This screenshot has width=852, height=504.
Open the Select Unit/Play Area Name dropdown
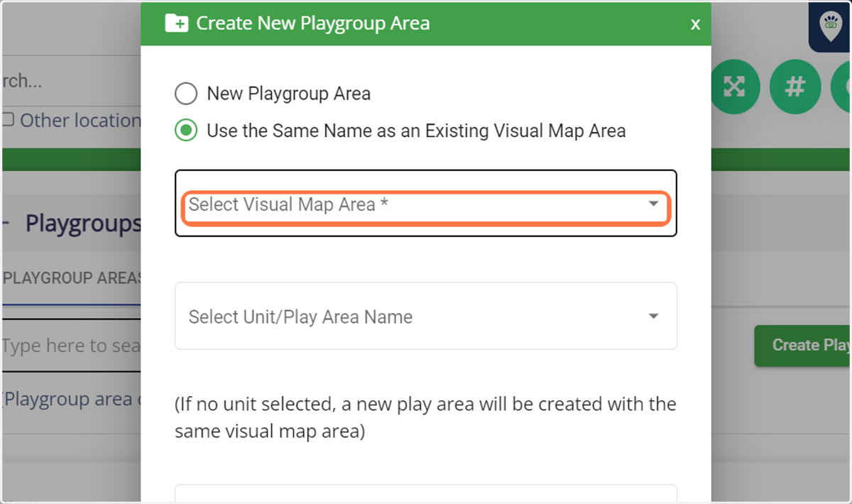pyautogui.click(x=426, y=316)
